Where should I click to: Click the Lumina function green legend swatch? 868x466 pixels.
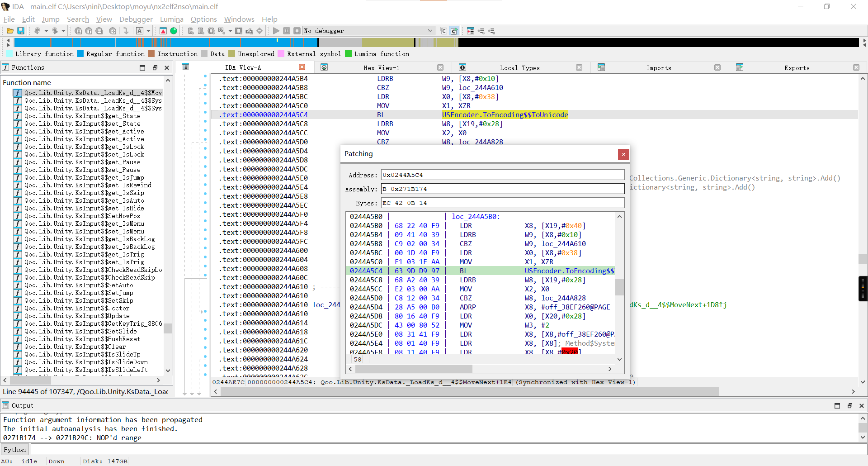(348, 54)
